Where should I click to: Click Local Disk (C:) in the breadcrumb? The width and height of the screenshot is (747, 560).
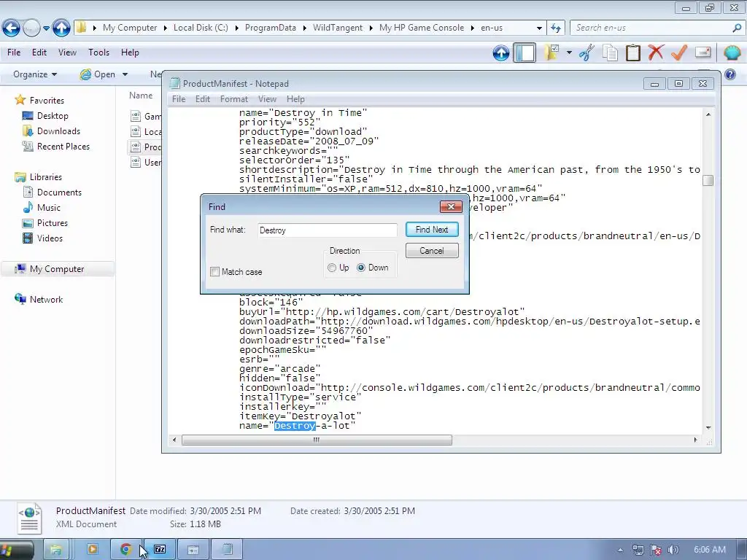pos(201,28)
